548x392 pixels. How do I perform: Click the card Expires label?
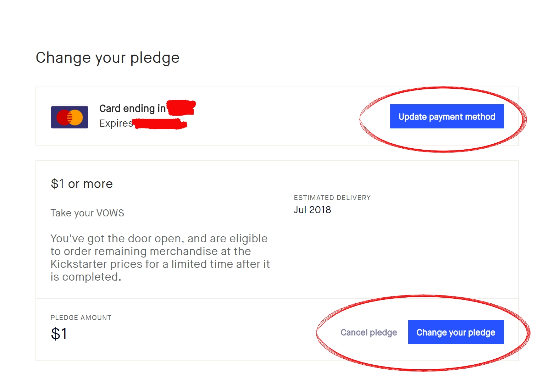116,123
